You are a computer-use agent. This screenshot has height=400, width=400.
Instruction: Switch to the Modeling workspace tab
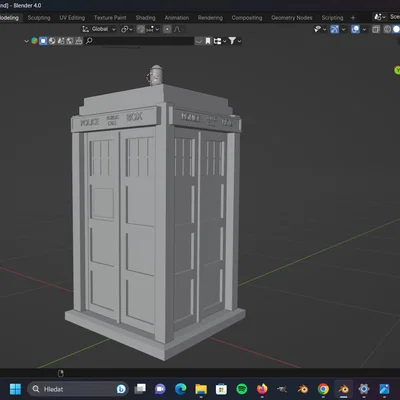pyautogui.click(x=10, y=18)
